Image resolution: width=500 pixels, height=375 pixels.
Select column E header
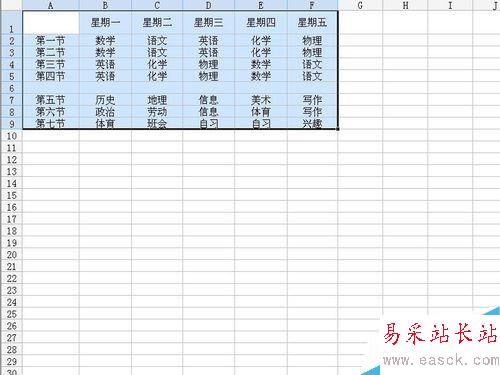click(261, 5)
